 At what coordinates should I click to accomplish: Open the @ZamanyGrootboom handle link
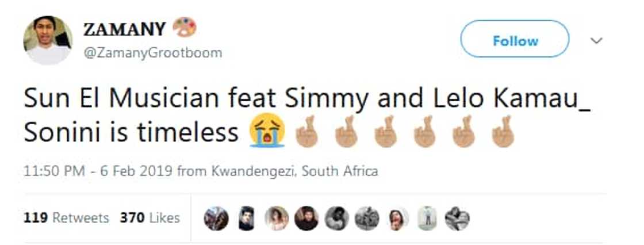153,53
